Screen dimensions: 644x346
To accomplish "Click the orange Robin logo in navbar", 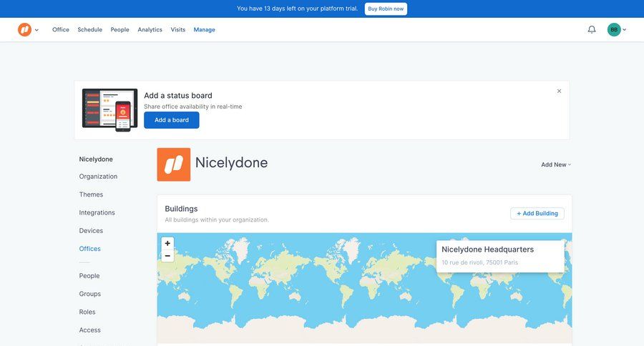I will [24, 29].
